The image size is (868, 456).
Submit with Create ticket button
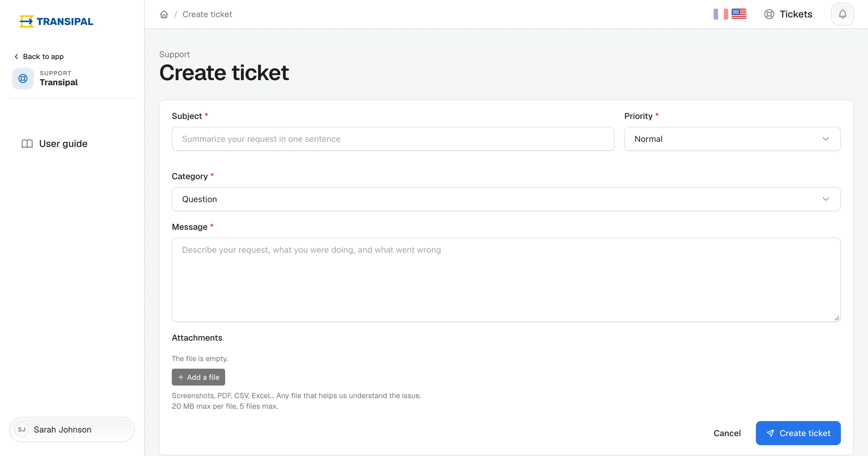click(798, 433)
